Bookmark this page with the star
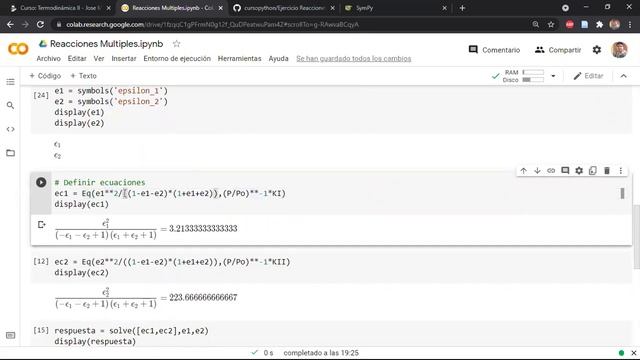 tap(551, 24)
